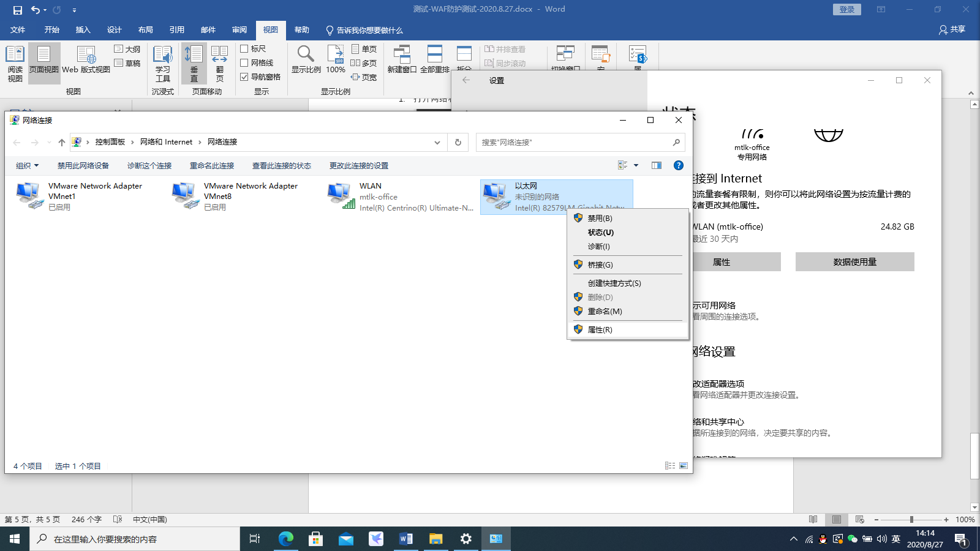This screenshot has height=551, width=980.
Task: Open File Explorer from taskbar
Action: [436, 539]
